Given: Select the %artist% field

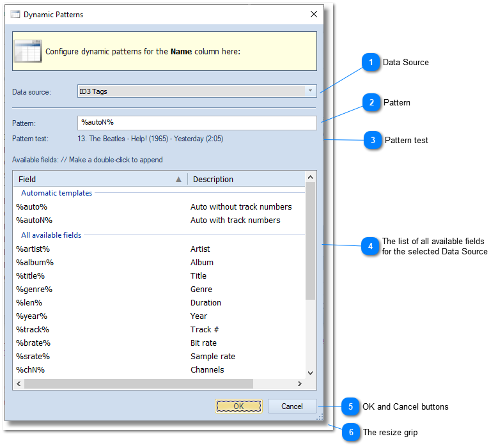Looking at the screenshot, I should click(x=33, y=249).
